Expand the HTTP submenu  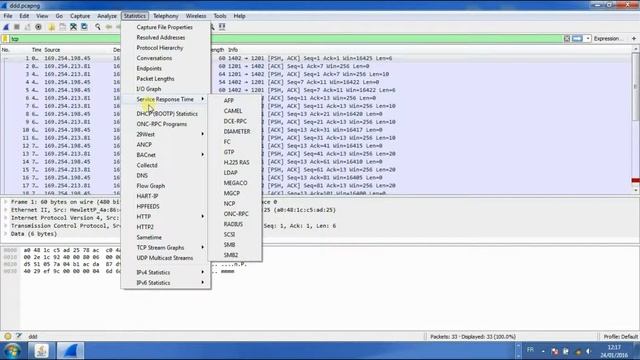166,216
